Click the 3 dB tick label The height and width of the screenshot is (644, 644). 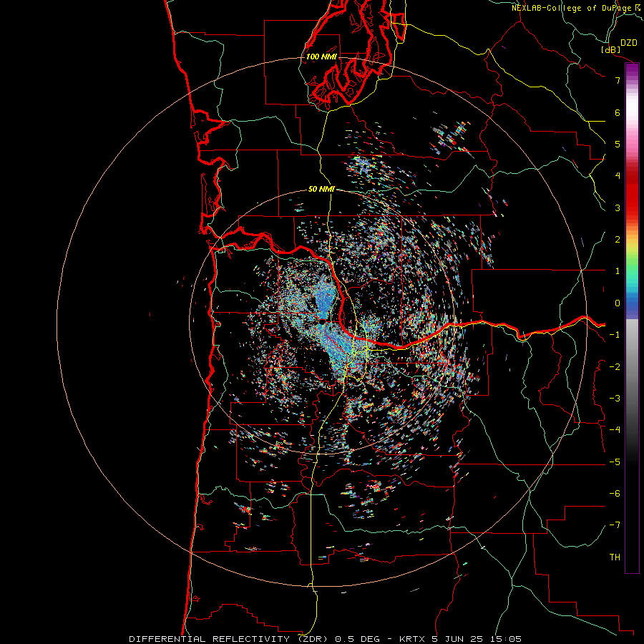[x=618, y=208]
